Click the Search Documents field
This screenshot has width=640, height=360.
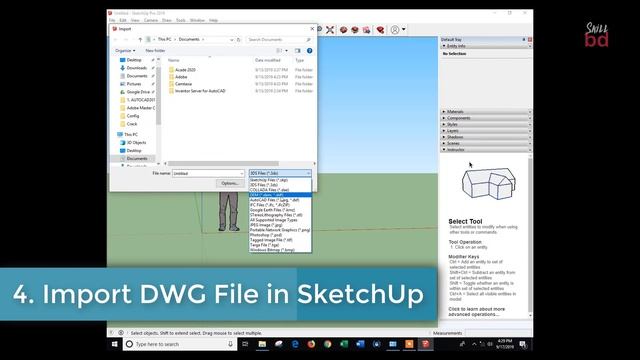(280, 40)
